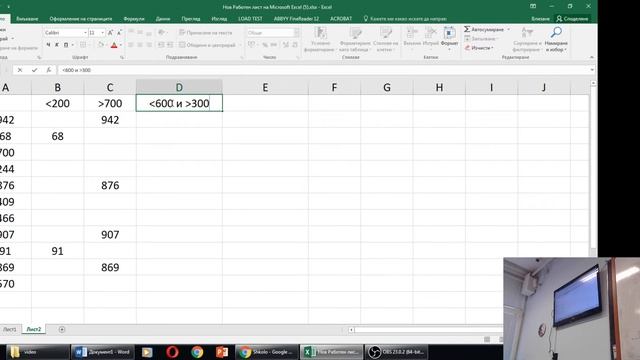Decrease the font size

click(119, 33)
